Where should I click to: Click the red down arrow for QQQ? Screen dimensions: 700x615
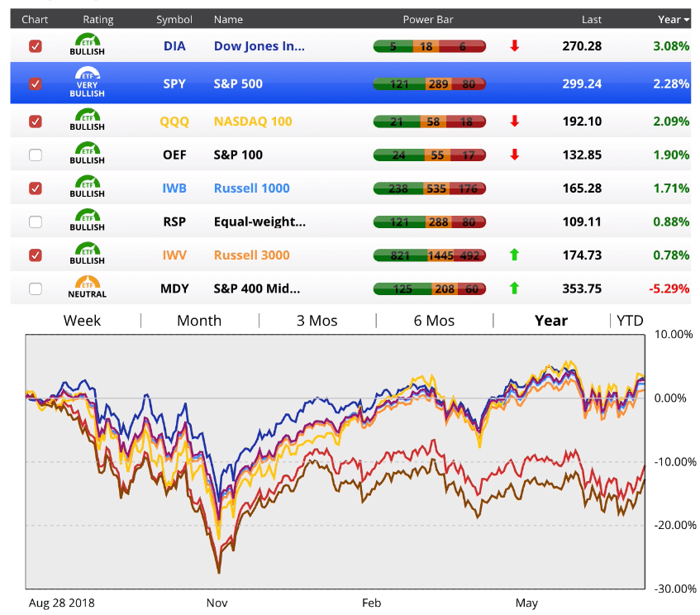514,121
